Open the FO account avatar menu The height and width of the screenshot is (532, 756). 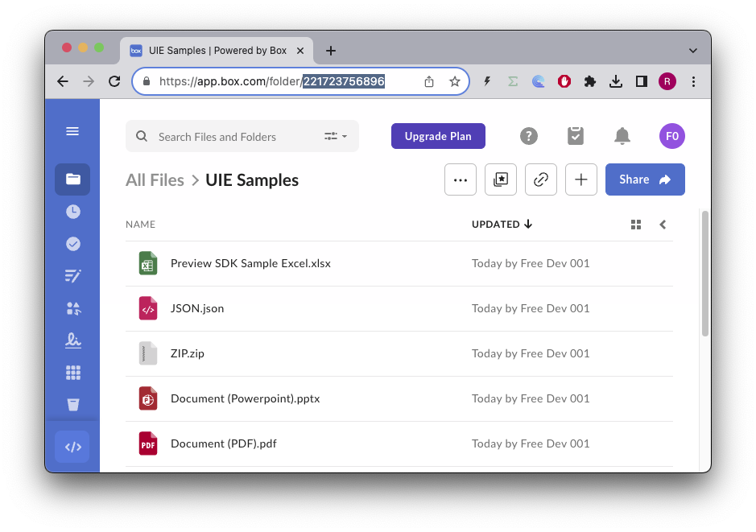[x=672, y=136]
